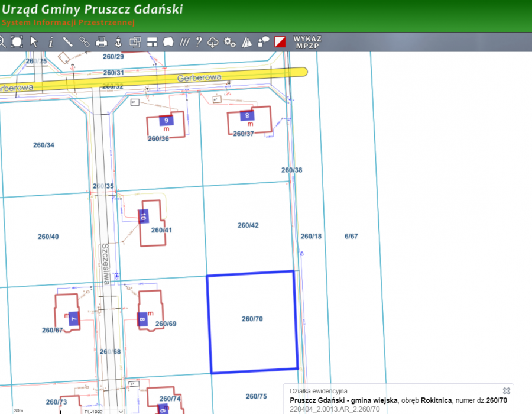
Task: Click the speech bubble comment icon
Action: coord(264,41)
